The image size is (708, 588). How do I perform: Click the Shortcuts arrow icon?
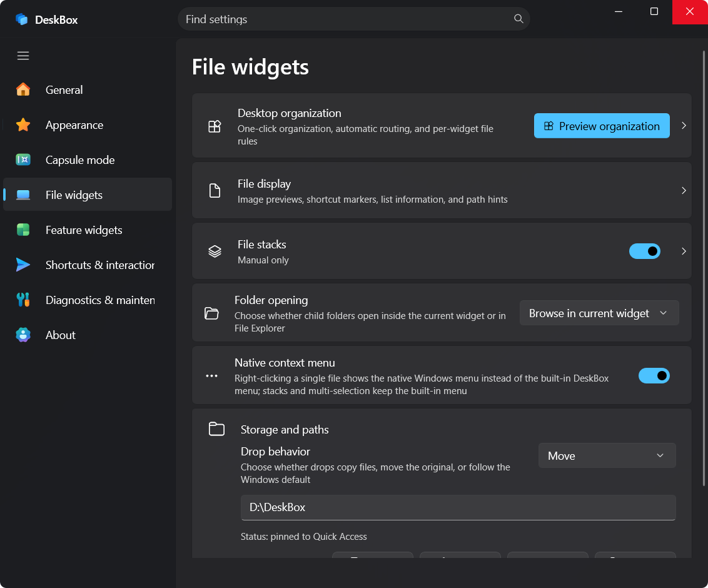23,265
